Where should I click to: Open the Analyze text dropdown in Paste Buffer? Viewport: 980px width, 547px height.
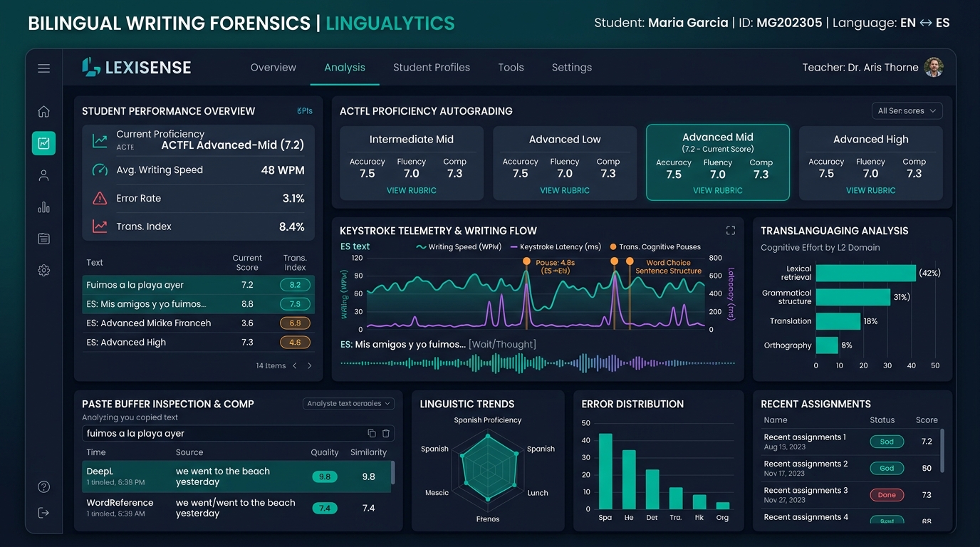pos(349,403)
